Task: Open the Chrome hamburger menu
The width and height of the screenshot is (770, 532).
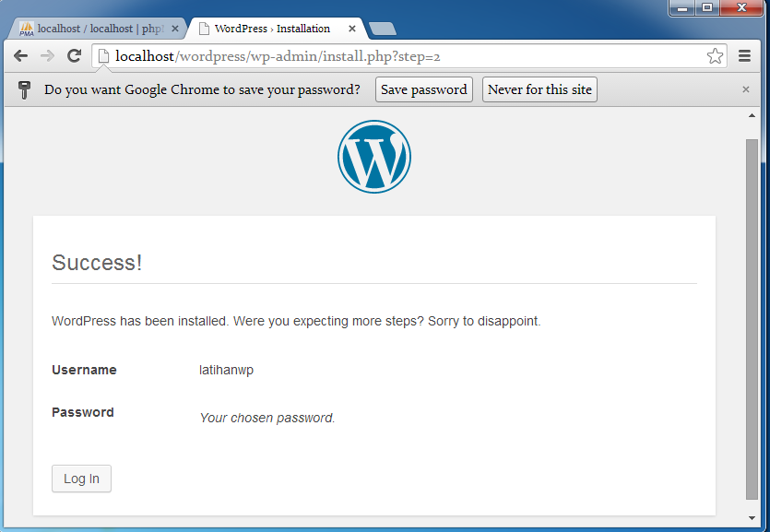Action: 745,56
